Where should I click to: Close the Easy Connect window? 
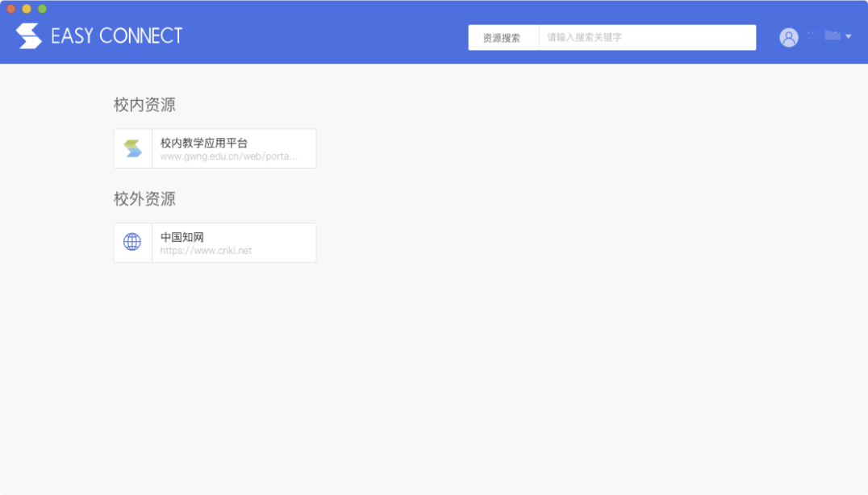pyautogui.click(x=11, y=9)
